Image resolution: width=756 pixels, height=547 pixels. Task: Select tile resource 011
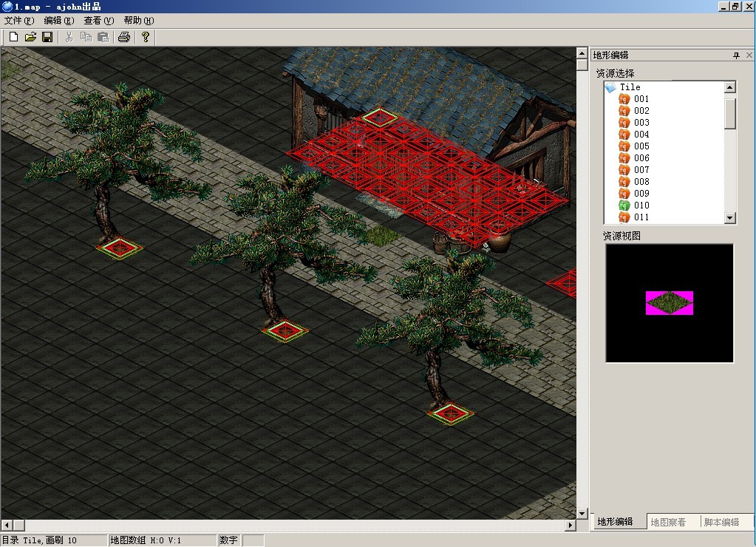coord(641,217)
